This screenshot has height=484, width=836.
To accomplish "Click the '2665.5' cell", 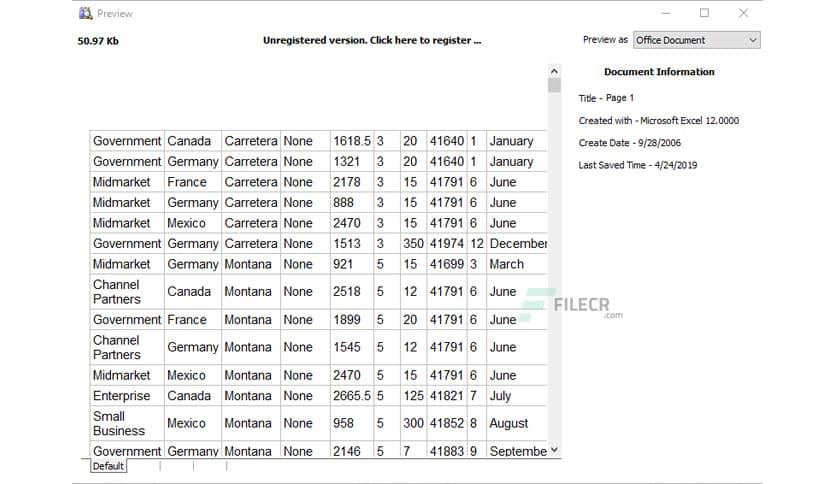I will click(352, 396).
